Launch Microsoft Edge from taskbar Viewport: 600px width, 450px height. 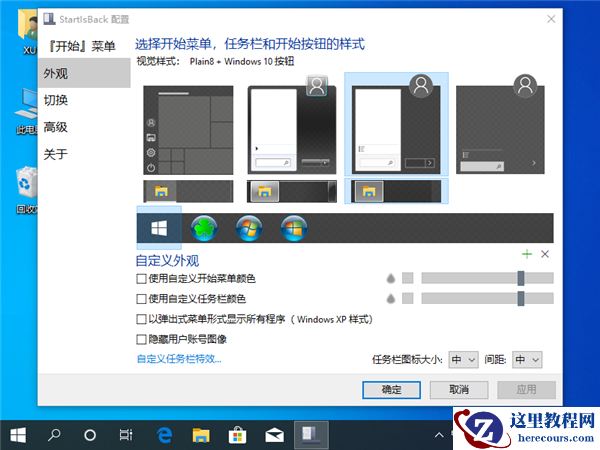[165, 435]
